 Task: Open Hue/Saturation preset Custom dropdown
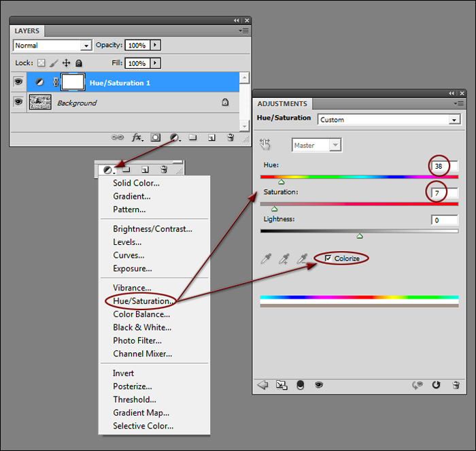454,120
